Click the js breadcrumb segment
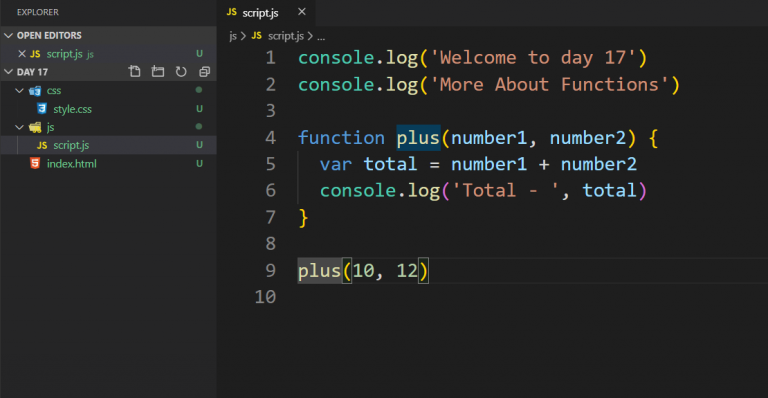The width and height of the screenshot is (768, 398). pyautogui.click(x=233, y=36)
